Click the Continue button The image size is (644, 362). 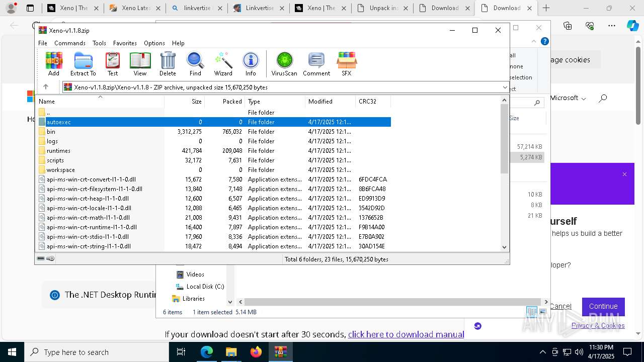coord(603,306)
